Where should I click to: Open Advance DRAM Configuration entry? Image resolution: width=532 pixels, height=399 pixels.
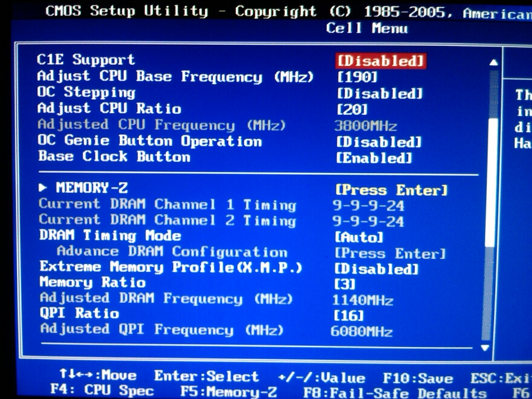point(172,251)
